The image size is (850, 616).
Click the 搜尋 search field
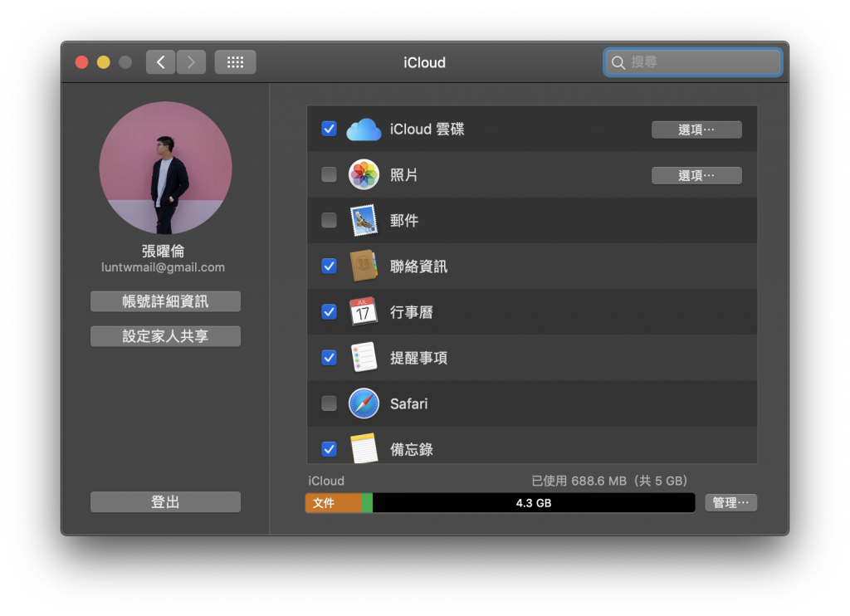point(692,62)
